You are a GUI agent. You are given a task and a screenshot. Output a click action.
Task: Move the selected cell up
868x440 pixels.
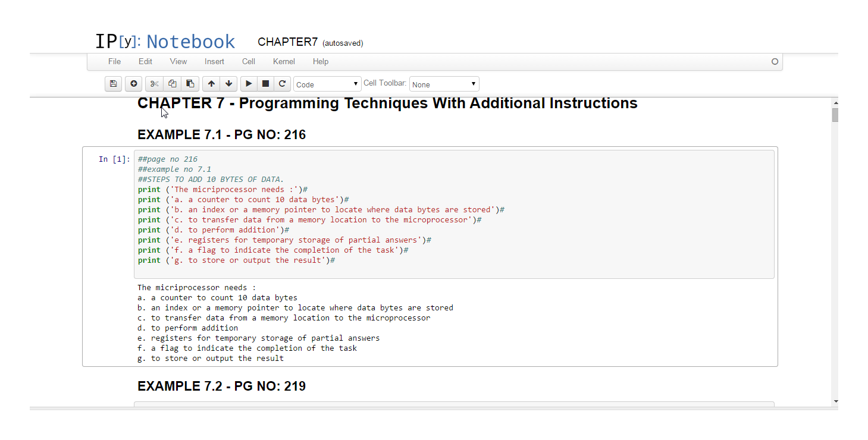[x=211, y=84]
